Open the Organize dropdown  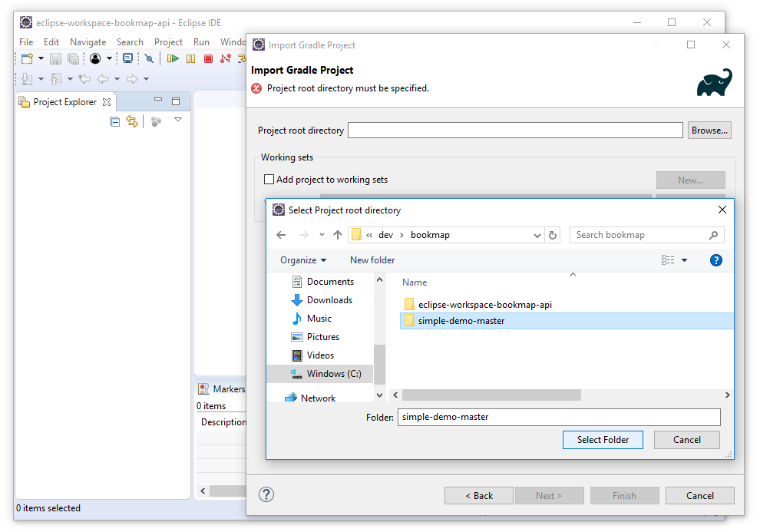303,260
